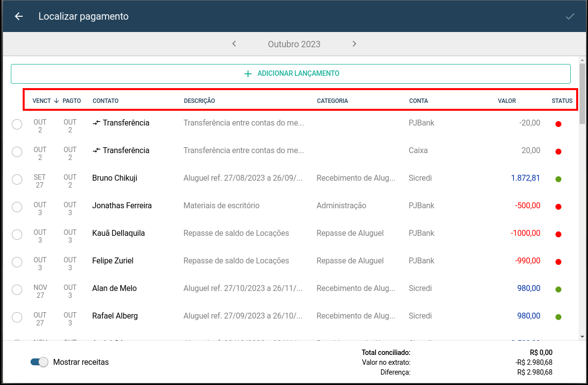Go to next month with right chevron

tap(354, 44)
